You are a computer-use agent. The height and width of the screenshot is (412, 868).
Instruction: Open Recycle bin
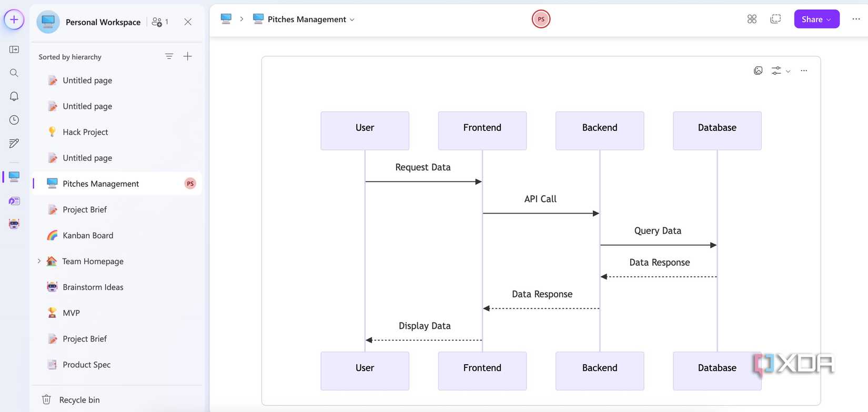pos(79,400)
